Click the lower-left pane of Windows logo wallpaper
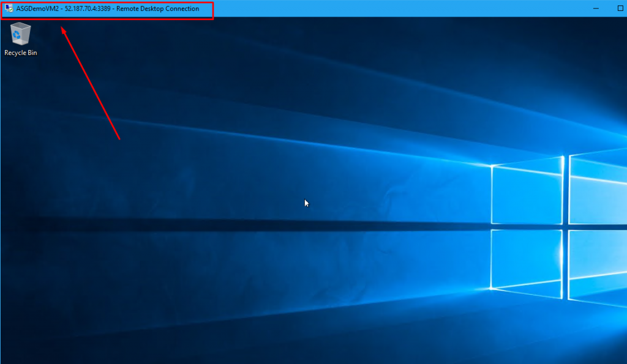 tap(527, 260)
